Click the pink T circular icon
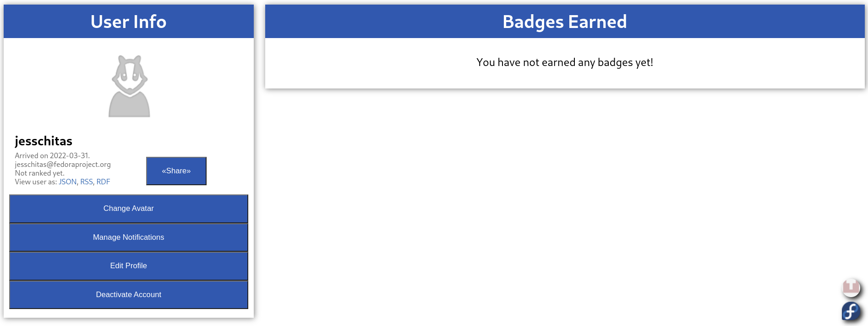Viewport: 868px width, 326px height. [851, 287]
